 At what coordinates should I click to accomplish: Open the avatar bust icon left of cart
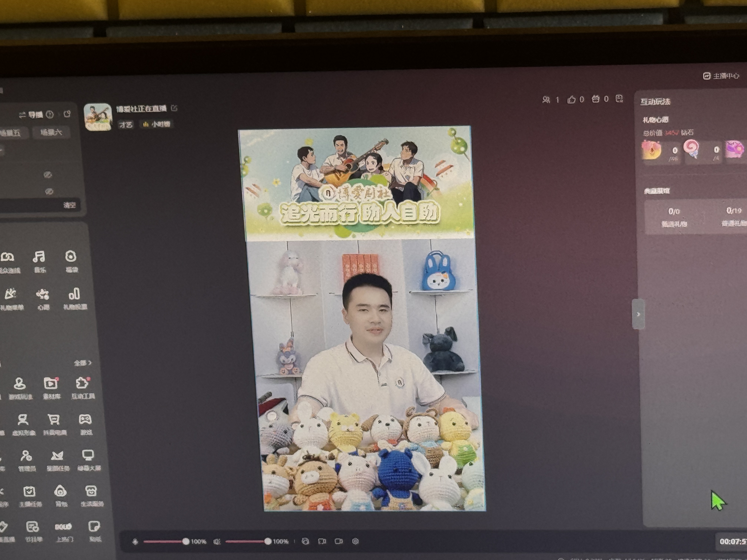click(23, 420)
